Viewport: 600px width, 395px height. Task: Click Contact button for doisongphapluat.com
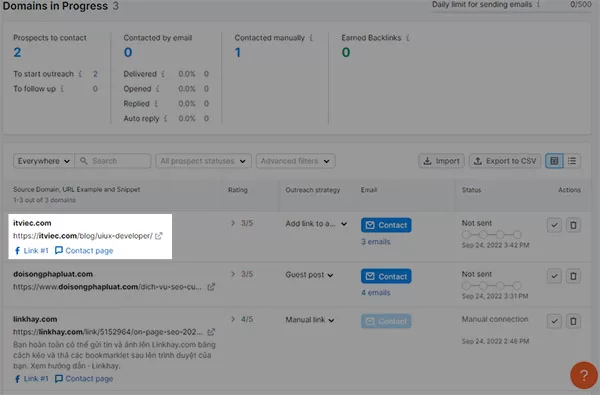point(386,276)
